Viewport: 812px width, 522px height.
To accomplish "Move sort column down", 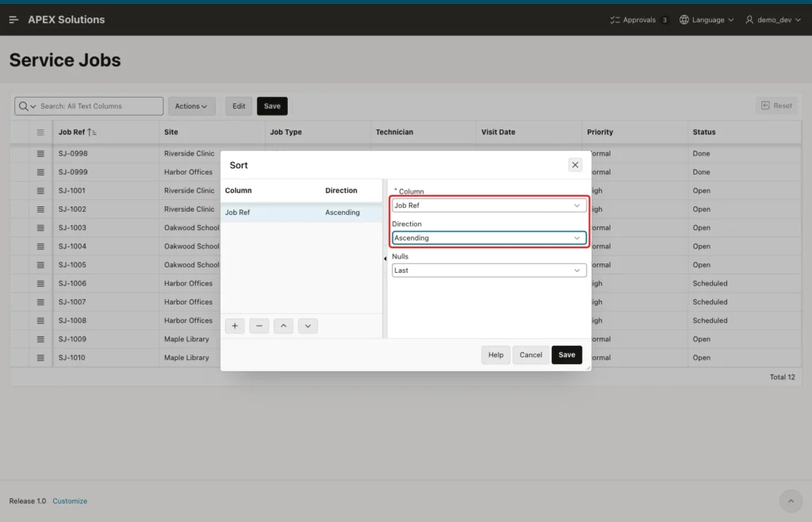I will pos(308,326).
